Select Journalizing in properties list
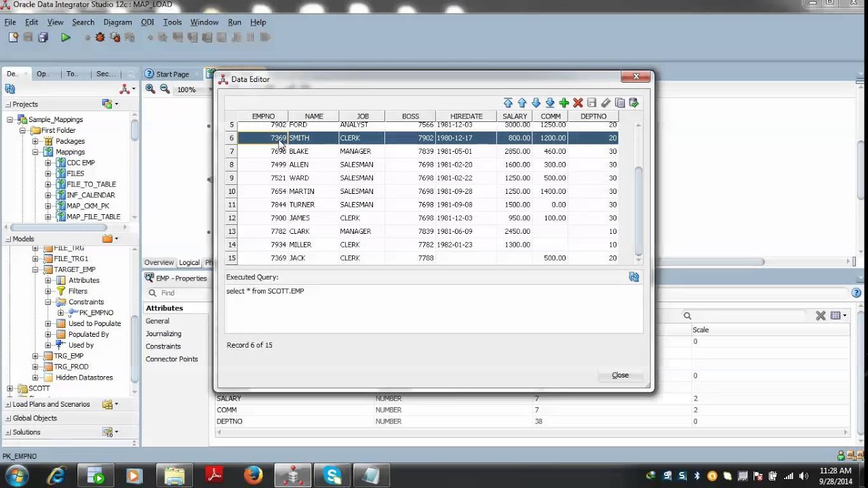 click(x=163, y=333)
